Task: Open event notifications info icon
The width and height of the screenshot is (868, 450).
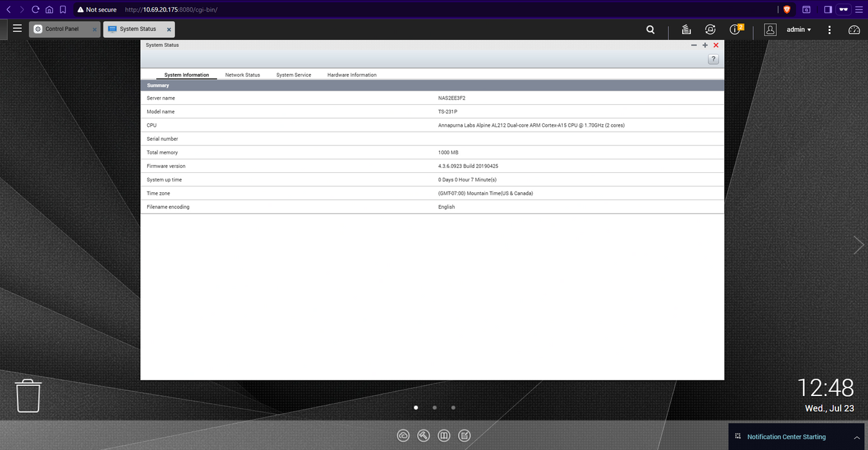Action: coord(735,30)
